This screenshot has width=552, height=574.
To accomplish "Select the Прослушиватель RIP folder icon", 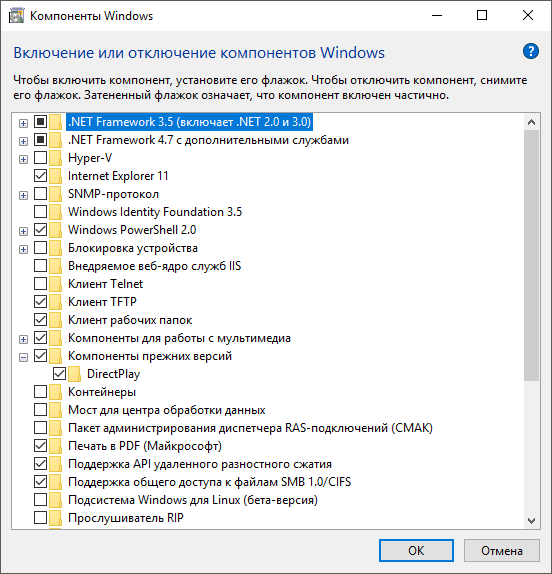I will [x=55, y=518].
